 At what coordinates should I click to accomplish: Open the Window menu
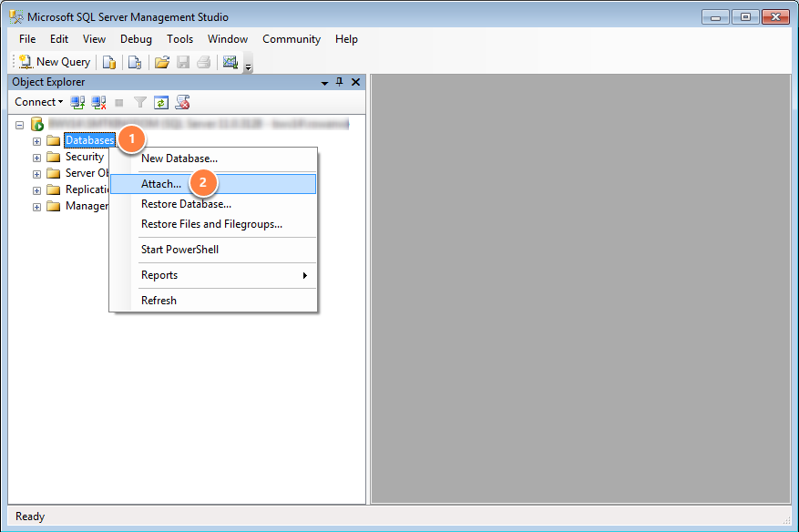(x=228, y=39)
